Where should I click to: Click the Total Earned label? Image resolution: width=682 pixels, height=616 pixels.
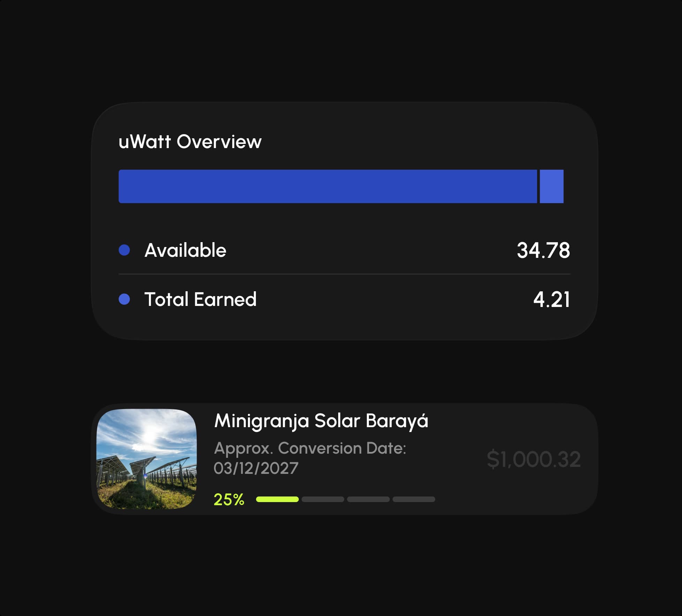[200, 299]
